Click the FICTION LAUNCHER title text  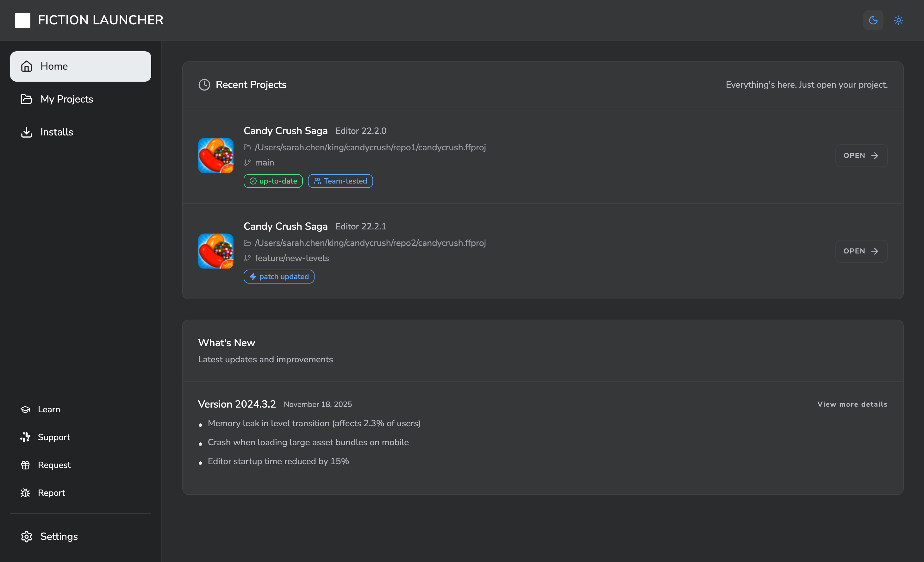[x=101, y=20]
